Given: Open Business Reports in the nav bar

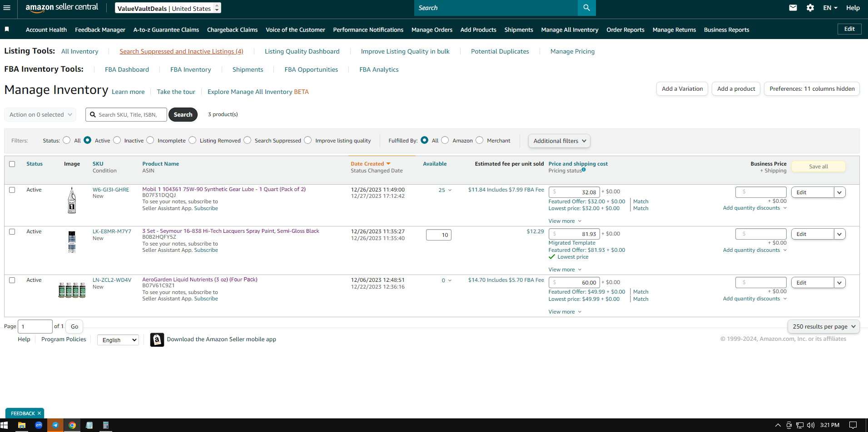Looking at the screenshot, I should pos(726,29).
